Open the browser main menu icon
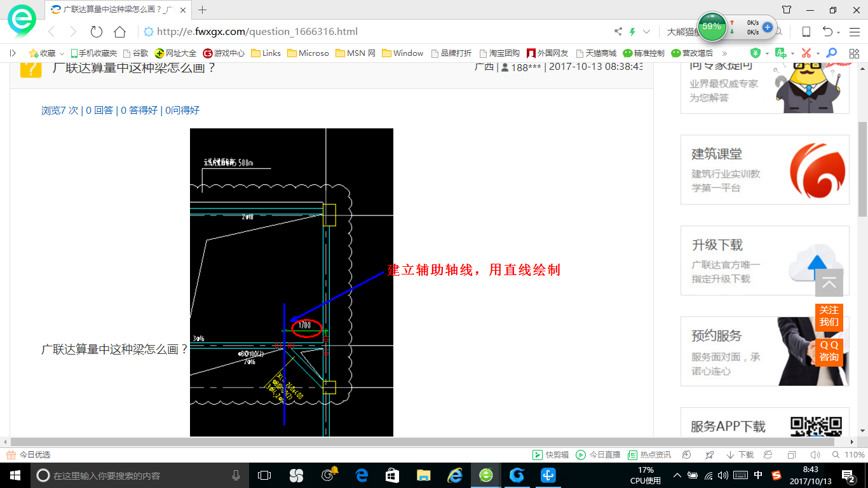 tap(854, 32)
